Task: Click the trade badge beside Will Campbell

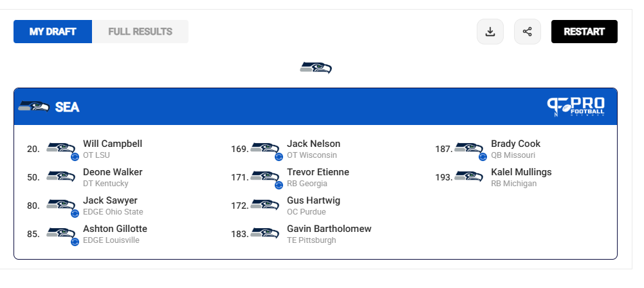Action: (x=75, y=157)
